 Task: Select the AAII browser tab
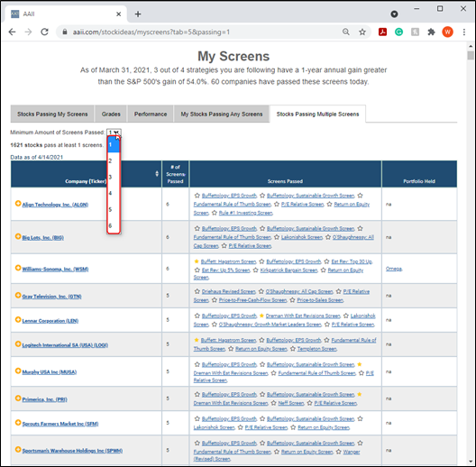[x=65, y=14]
